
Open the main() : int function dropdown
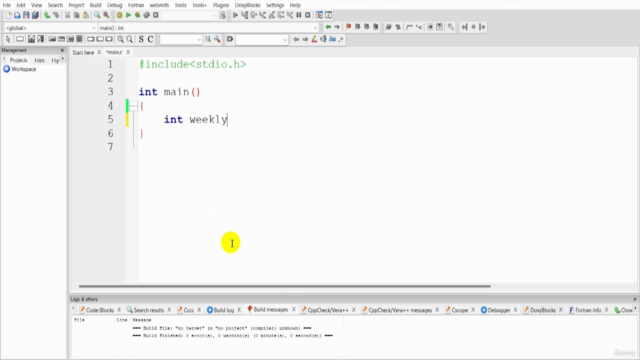(208, 28)
